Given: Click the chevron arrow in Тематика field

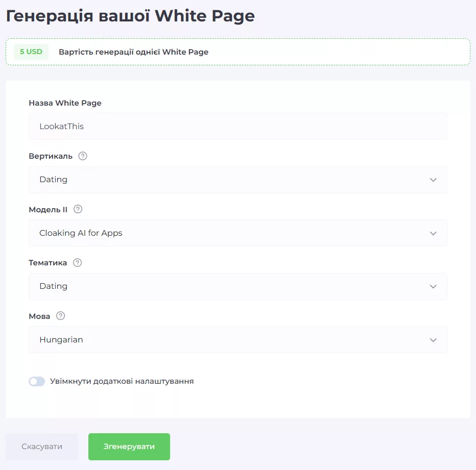Looking at the screenshot, I should 433,286.
